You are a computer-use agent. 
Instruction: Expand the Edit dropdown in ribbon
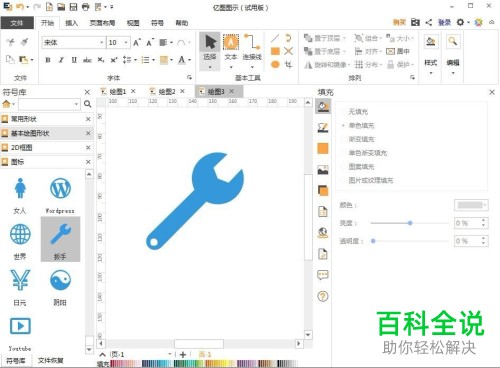coord(453,73)
